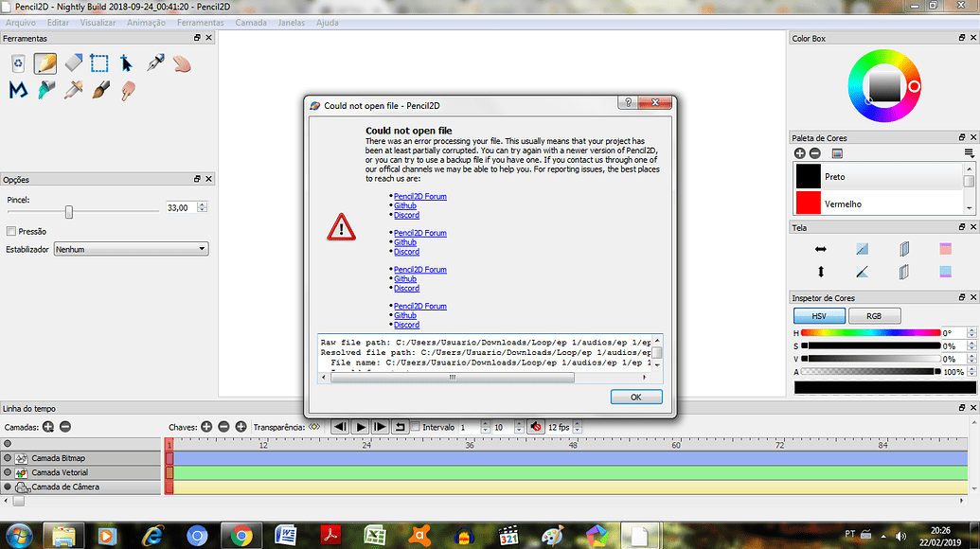Delete layer with Camadas minus icon
This screenshot has width=980, height=549.
[65, 427]
